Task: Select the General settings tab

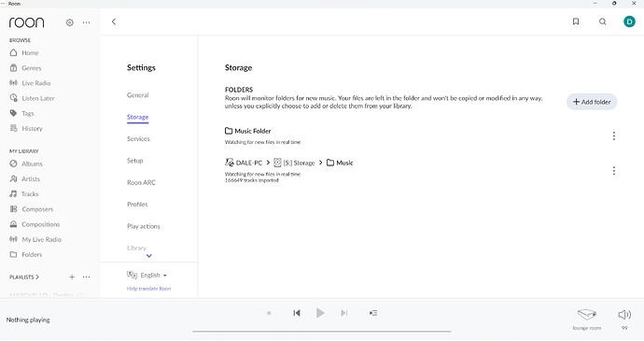Action: 137,95
